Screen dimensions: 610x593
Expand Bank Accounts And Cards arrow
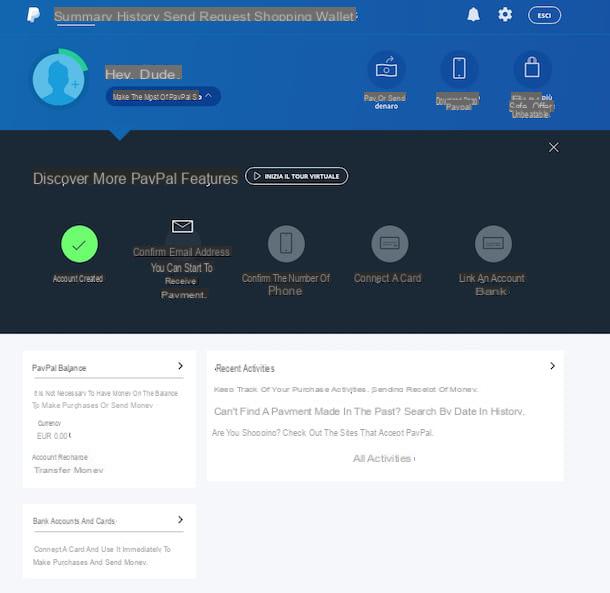pyautogui.click(x=180, y=519)
